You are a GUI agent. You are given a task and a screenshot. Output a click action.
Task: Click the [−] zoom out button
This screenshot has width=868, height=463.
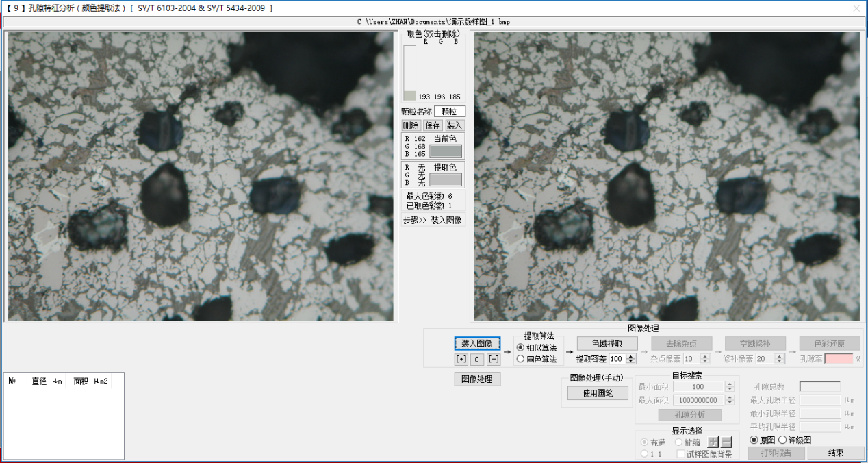tap(494, 360)
